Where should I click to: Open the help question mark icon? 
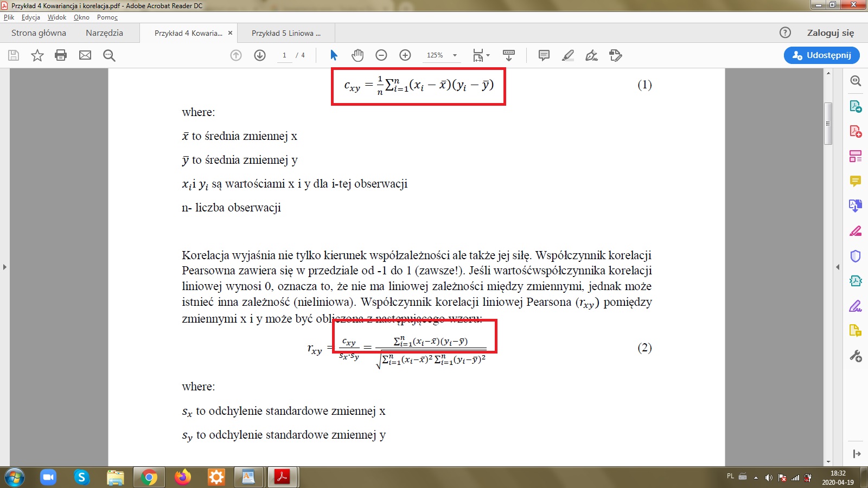point(785,33)
